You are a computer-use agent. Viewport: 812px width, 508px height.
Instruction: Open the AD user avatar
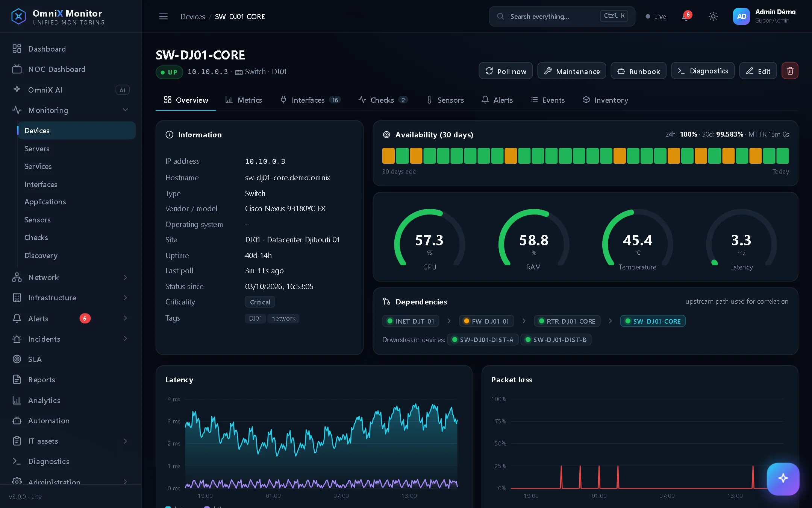click(x=741, y=16)
